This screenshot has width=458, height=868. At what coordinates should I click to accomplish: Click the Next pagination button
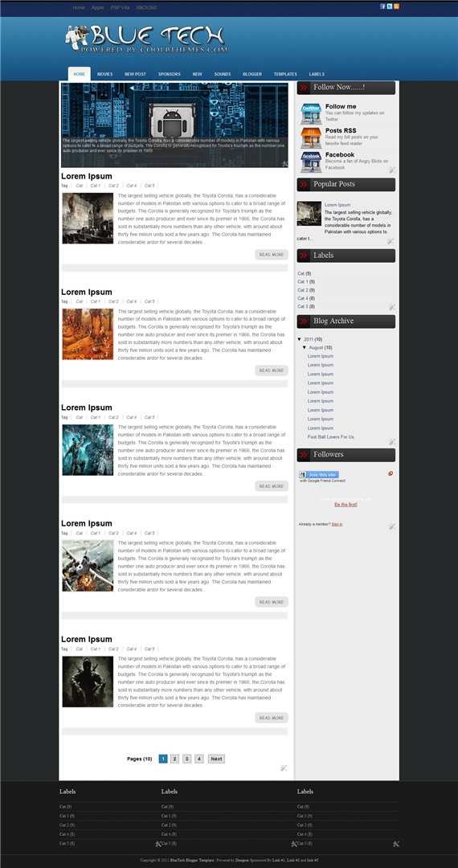[216, 759]
